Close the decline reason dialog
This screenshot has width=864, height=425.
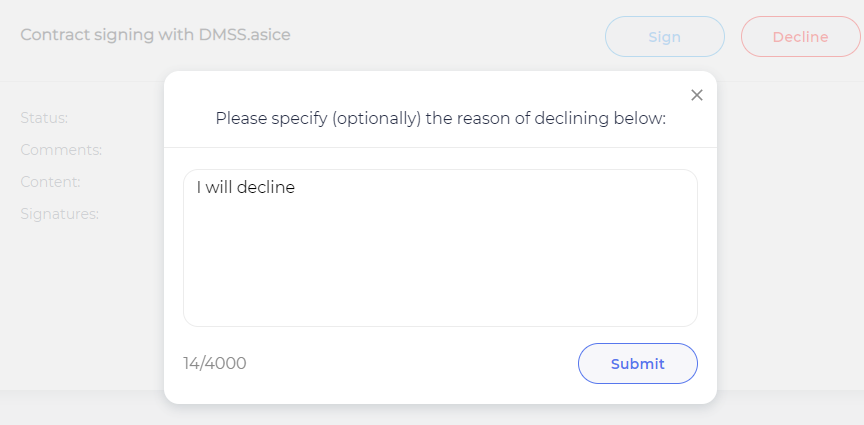point(697,95)
